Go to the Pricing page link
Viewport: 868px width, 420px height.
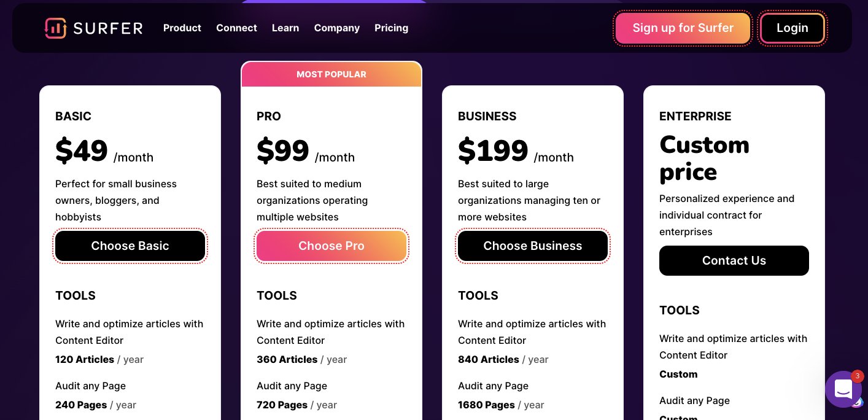click(391, 28)
